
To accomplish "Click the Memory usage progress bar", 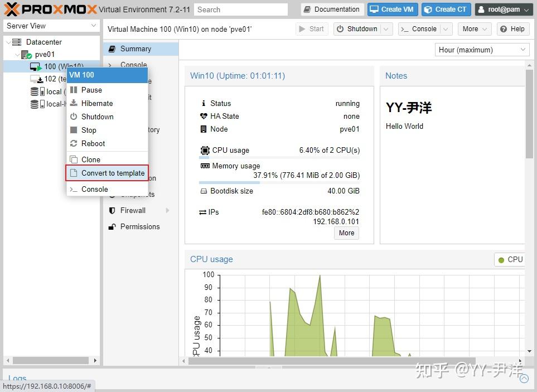I will click(279, 182).
